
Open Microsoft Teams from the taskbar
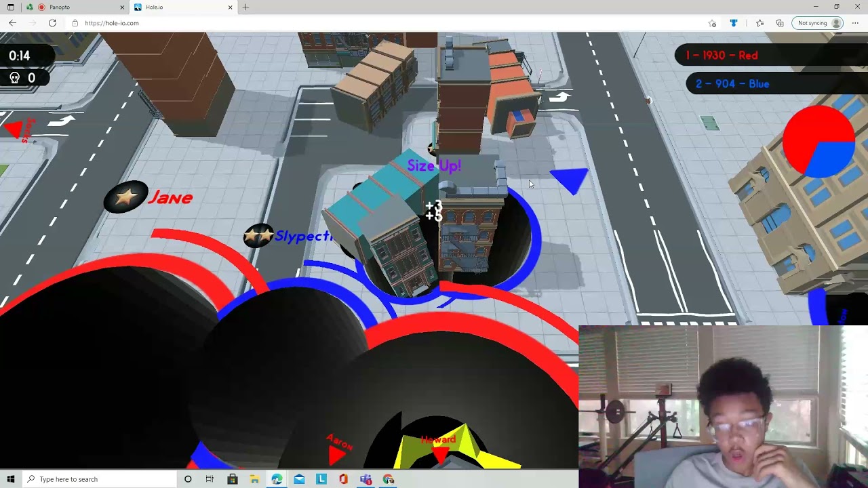366,479
